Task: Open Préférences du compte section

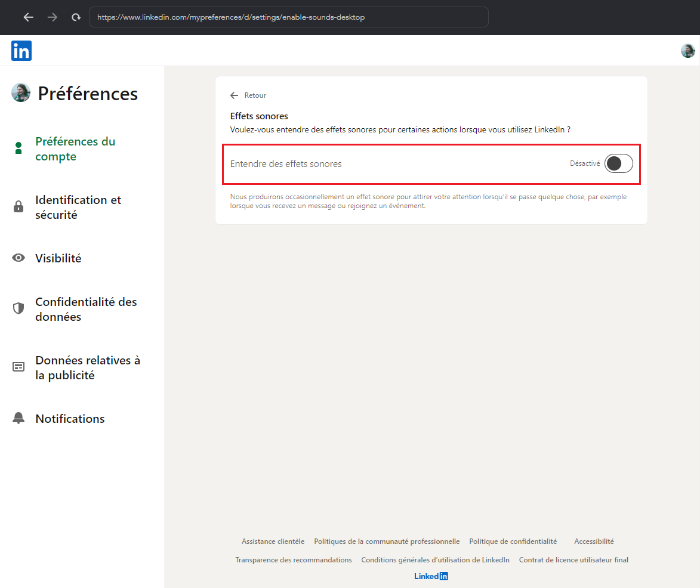Action: 75,149
